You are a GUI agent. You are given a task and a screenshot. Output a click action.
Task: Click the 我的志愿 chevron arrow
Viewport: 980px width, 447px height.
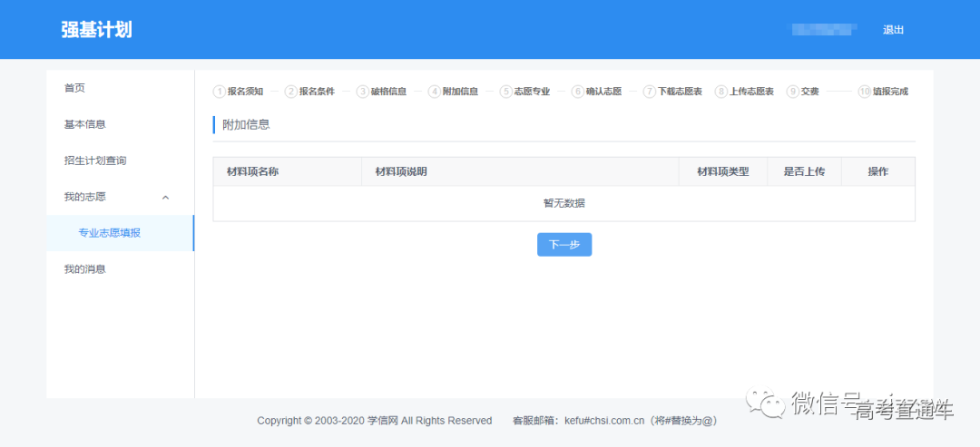tap(166, 198)
